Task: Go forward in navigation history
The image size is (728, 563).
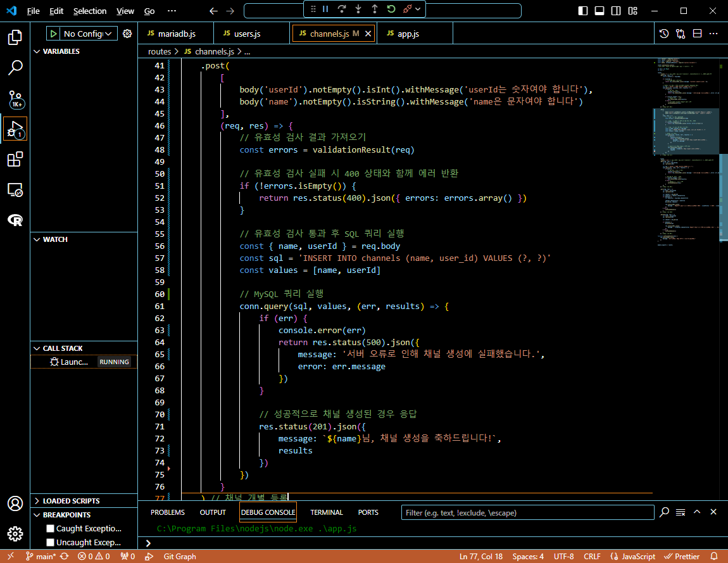Action: coord(230,11)
